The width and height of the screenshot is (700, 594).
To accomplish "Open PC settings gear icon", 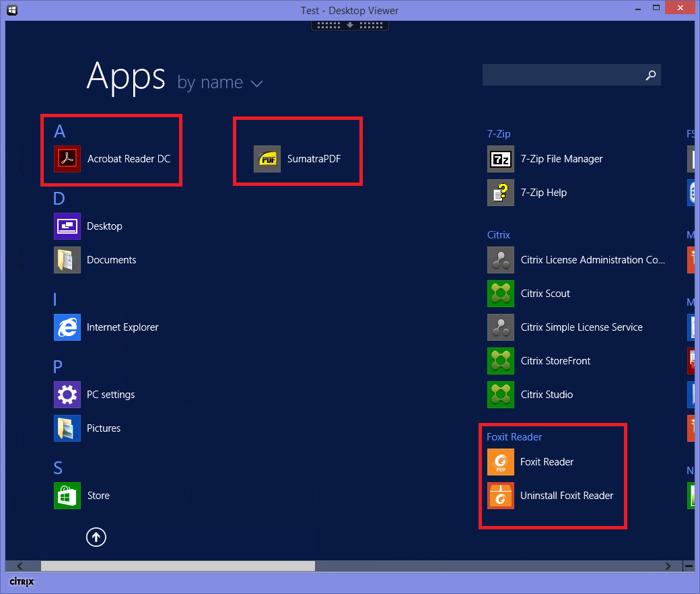I will click(67, 395).
